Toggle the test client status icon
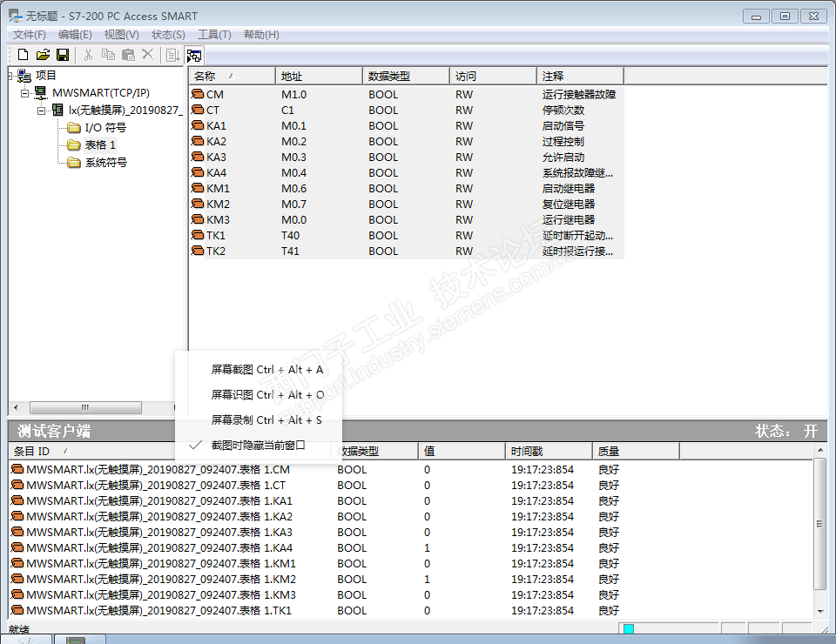 (194, 55)
